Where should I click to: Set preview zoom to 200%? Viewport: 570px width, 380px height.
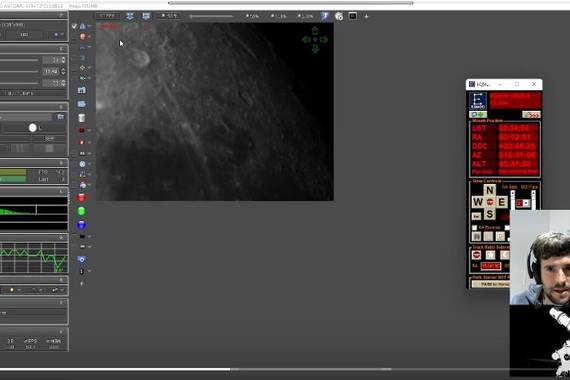click(x=305, y=16)
